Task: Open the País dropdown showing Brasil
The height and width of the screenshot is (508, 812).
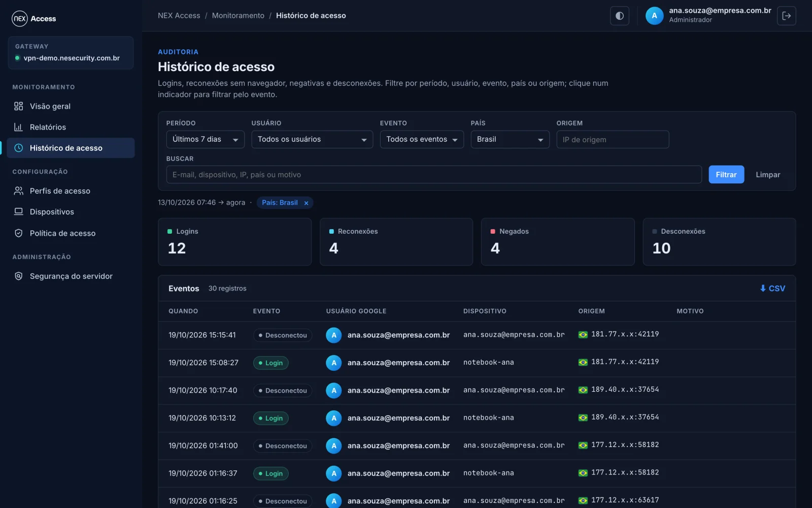Action: 510,139
